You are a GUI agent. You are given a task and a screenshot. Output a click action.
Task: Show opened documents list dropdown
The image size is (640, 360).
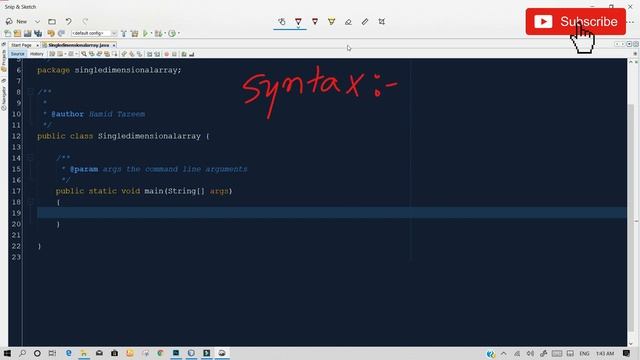coord(629,44)
